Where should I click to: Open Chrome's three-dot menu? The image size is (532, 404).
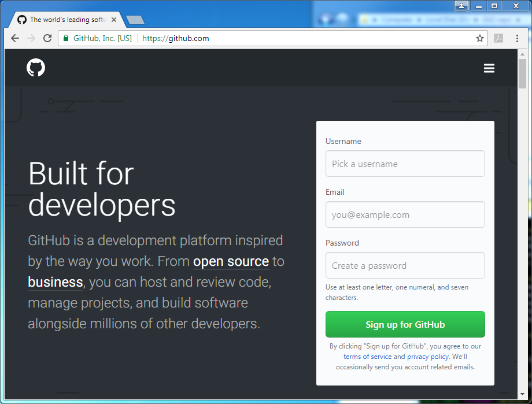click(x=517, y=38)
